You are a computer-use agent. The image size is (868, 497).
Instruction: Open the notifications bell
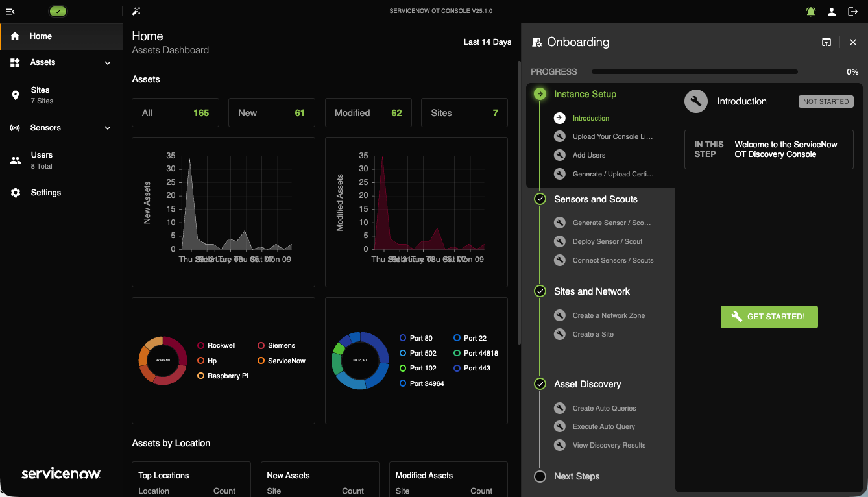pos(811,12)
